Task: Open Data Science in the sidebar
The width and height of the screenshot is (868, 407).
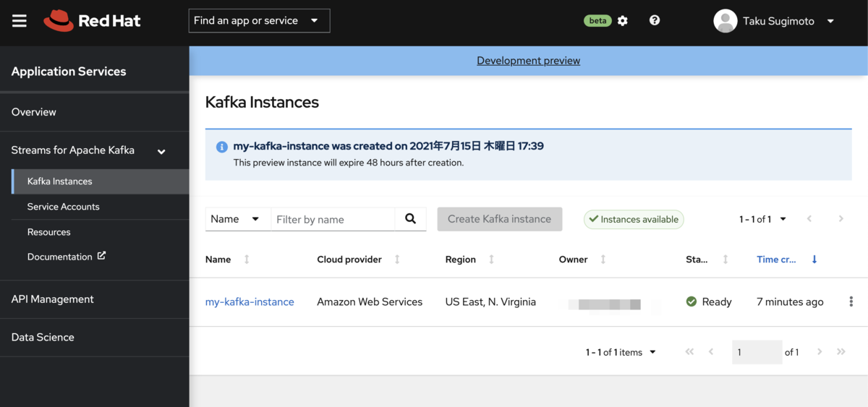Action: pyautogui.click(x=94, y=338)
